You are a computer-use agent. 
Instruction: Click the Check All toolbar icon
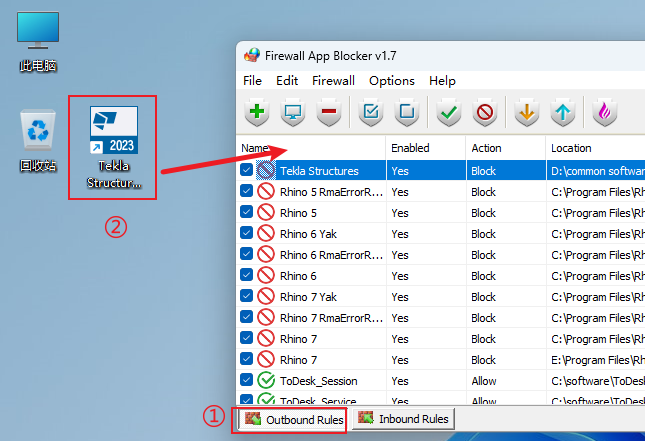coord(371,111)
